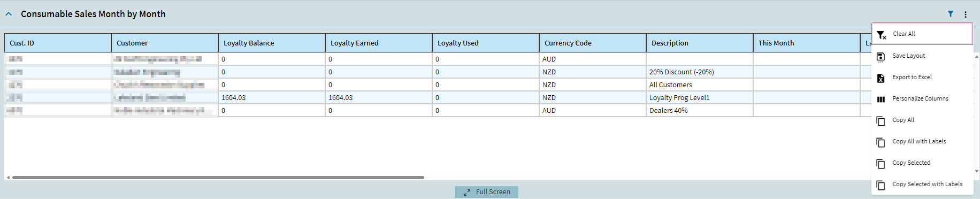This screenshot has height=199, width=980.
Task: Select the All Customers description cell
Action: [700, 85]
